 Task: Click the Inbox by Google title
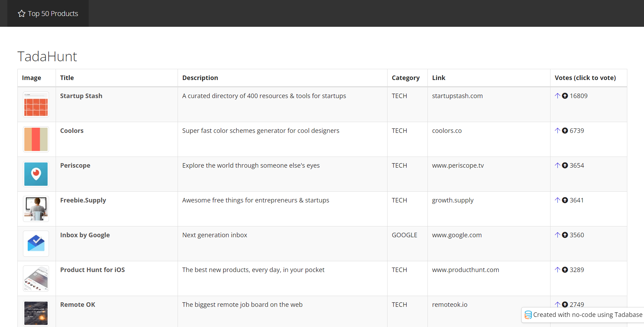[x=85, y=235]
